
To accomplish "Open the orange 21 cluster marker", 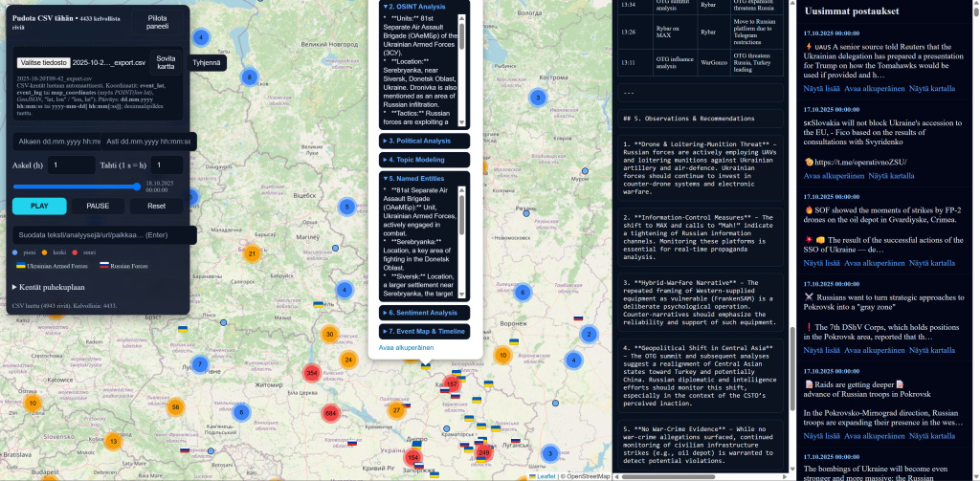I will point(252,253).
